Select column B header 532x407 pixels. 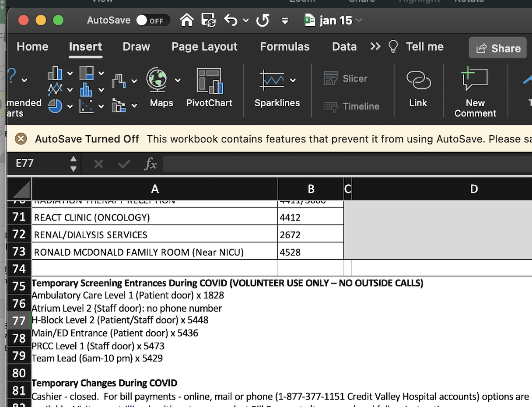click(311, 189)
